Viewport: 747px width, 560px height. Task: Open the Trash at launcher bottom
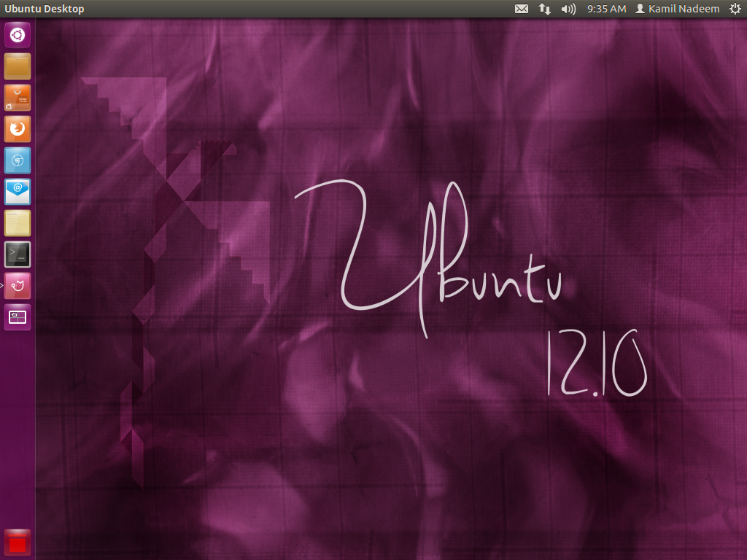[18, 542]
